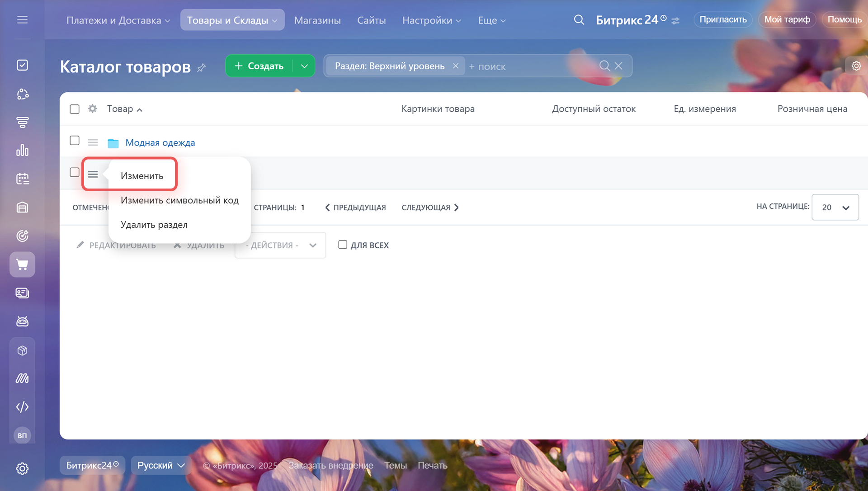Open the ДЕЙСТВИЯ dropdown
The image size is (868, 491).
[280, 245]
